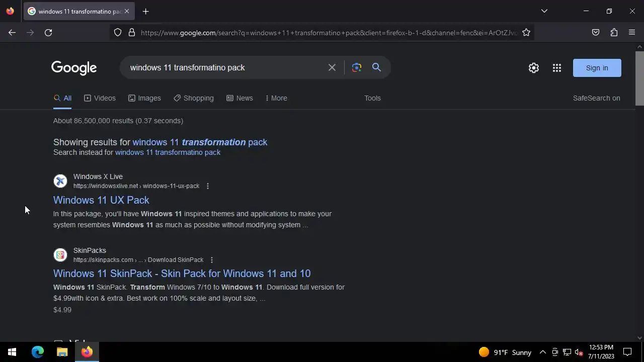This screenshot has width=644, height=362.
Task: Click the SafeSearch on setting
Action: tap(597, 98)
